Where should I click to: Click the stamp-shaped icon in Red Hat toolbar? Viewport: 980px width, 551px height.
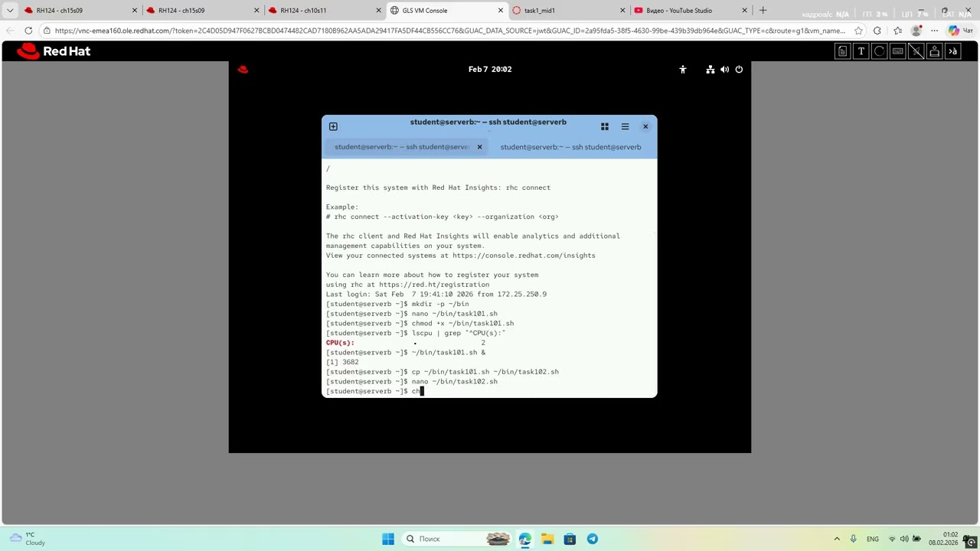tap(935, 51)
